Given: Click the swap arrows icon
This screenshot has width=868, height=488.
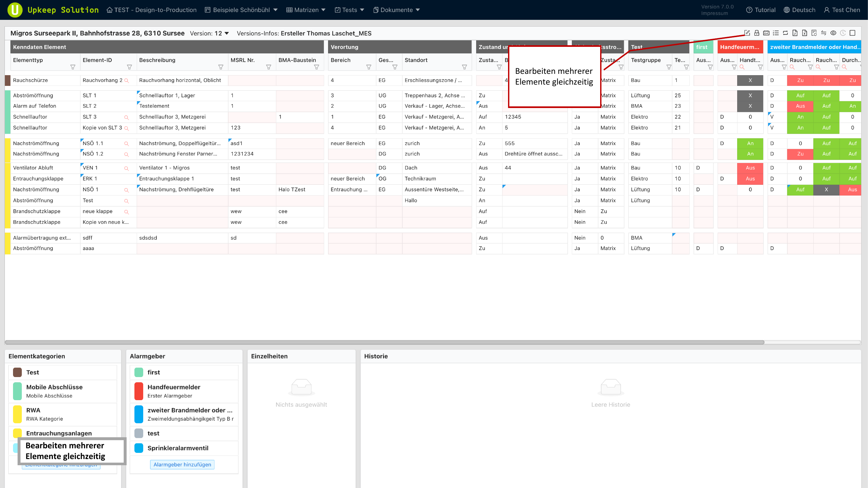Looking at the screenshot, I should click(823, 33).
